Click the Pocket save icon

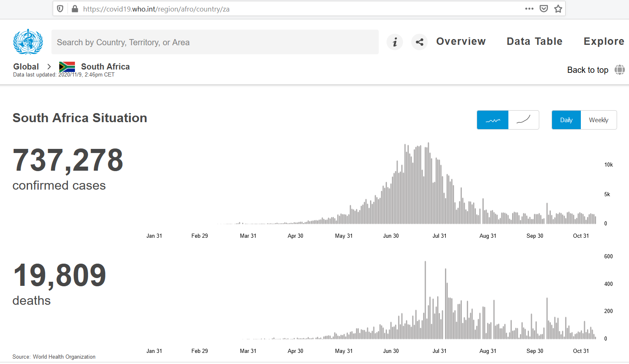point(544,9)
